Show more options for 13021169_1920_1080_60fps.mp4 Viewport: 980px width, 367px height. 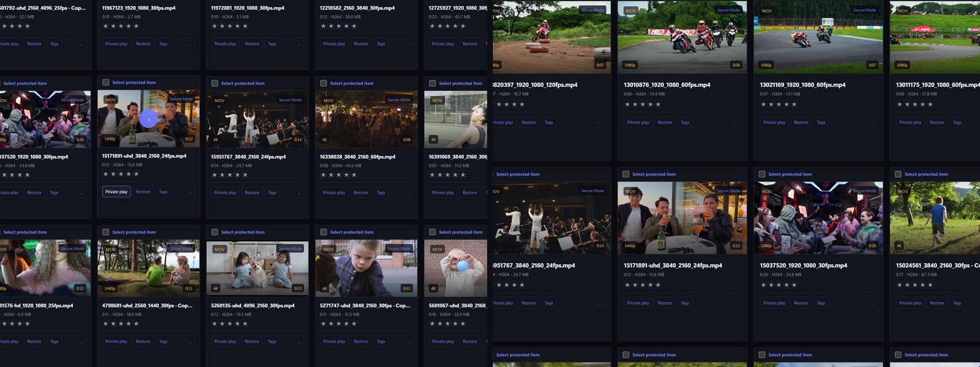pyautogui.click(x=872, y=122)
